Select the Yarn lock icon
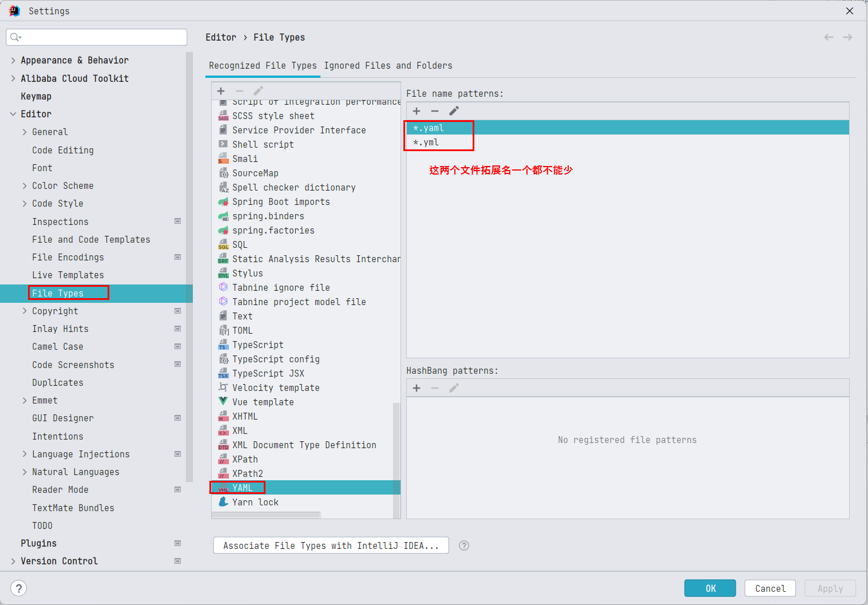 click(x=223, y=502)
